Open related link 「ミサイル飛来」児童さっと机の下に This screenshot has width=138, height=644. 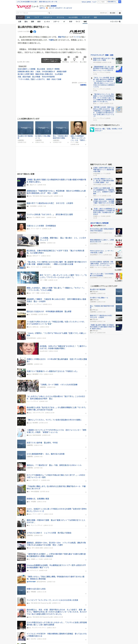click(39, 79)
